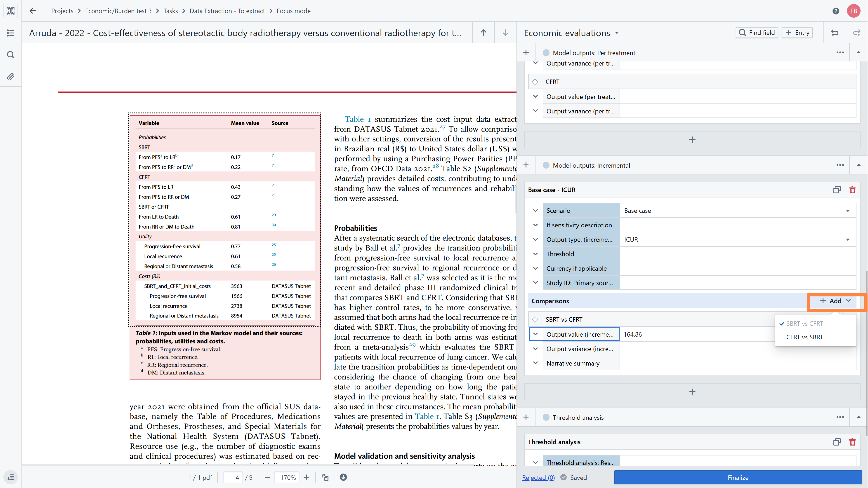868x488 pixels.
Task: Click the If sensitivity description input field
Action: (738, 225)
